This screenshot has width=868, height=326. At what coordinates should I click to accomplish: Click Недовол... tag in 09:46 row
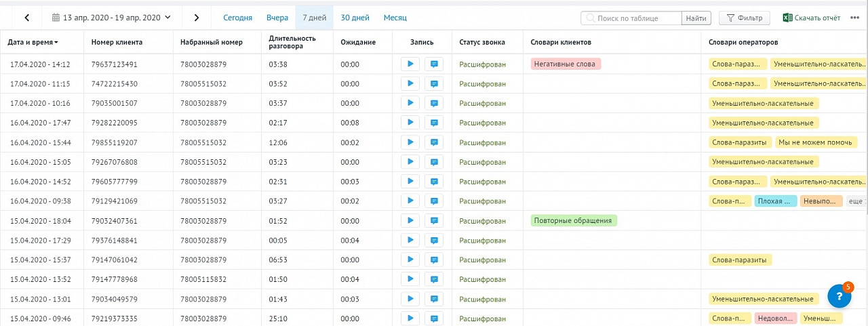coord(774,319)
